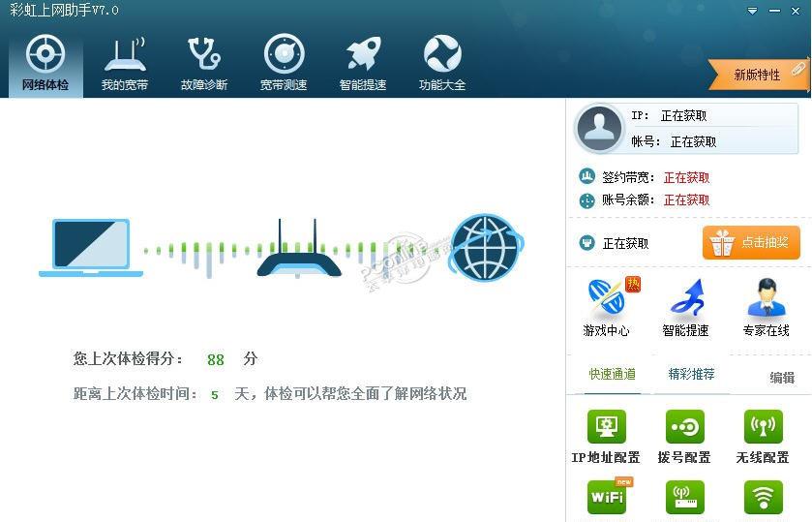Click the 点击抽奖 lottery button
812x522 pixels.
click(751, 242)
